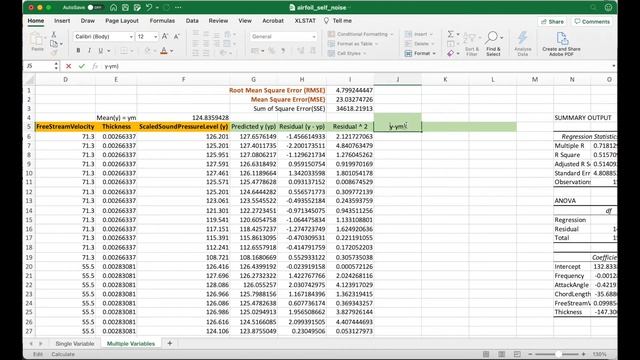Open the Formulas ribbon tab
Screen dimensions: 640x360
tap(162, 20)
